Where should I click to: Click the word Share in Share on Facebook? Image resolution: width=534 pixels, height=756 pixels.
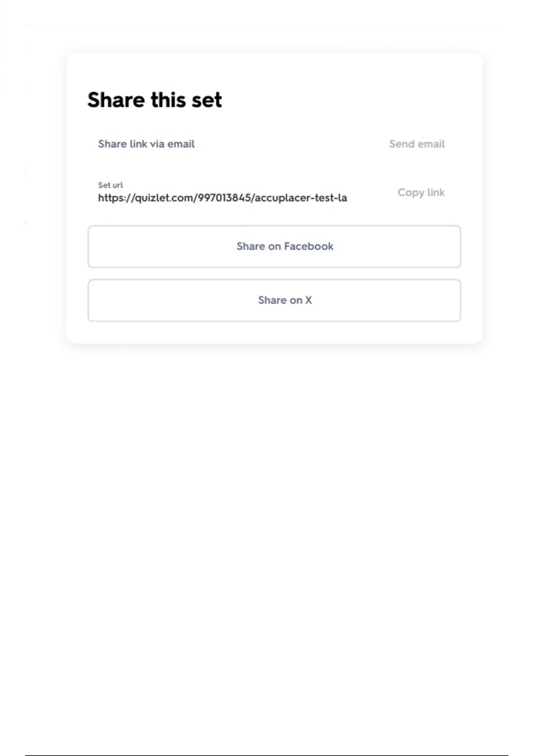(x=251, y=246)
